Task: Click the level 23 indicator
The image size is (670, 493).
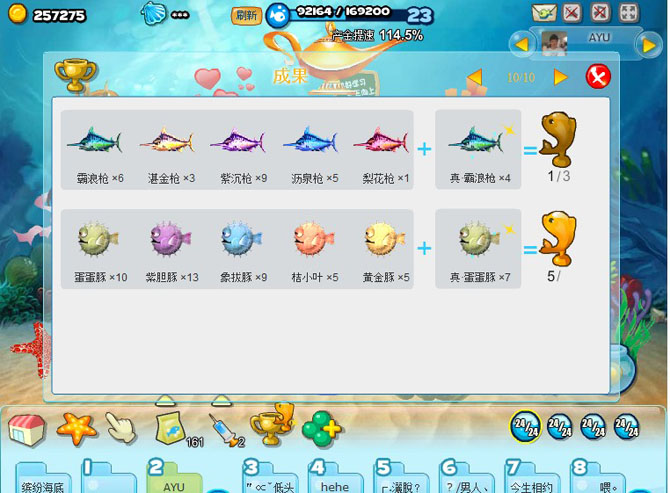Action: click(x=420, y=16)
